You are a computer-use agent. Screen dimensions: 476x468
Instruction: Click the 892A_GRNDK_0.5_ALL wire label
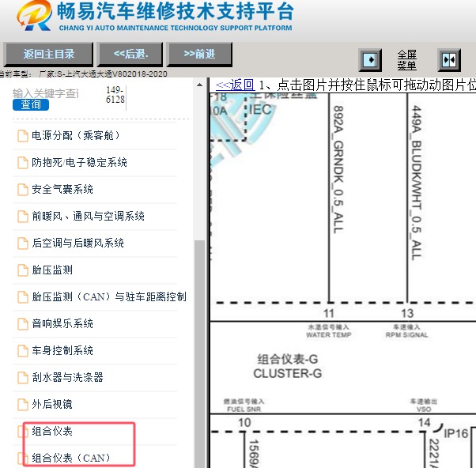338,169
